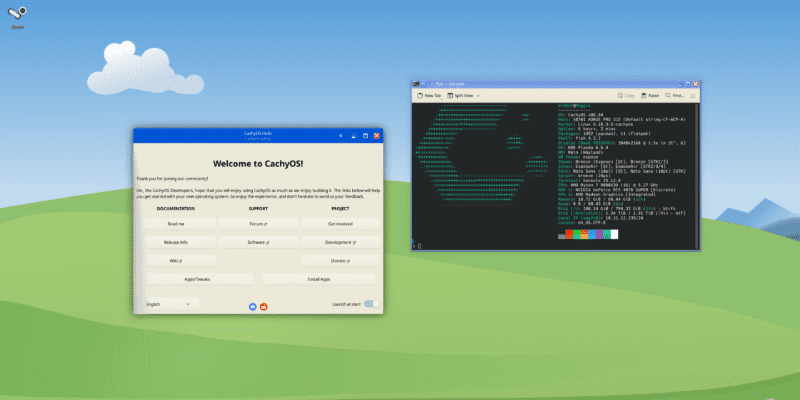Click the Discord icon in CachyOS Hello
Viewport: 800px width, 400px height.
pyautogui.click(x=253, y=307)
